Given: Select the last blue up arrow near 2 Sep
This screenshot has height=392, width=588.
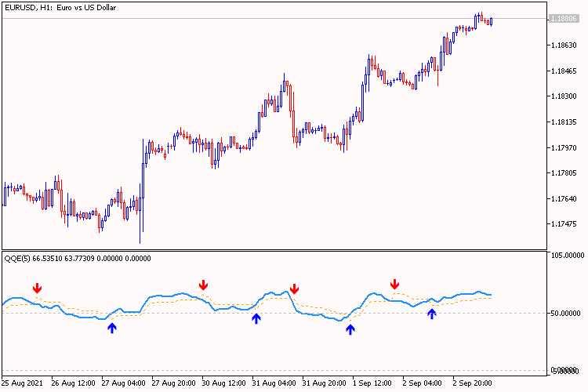Looking at the screenshot, I should pos(431,314).
